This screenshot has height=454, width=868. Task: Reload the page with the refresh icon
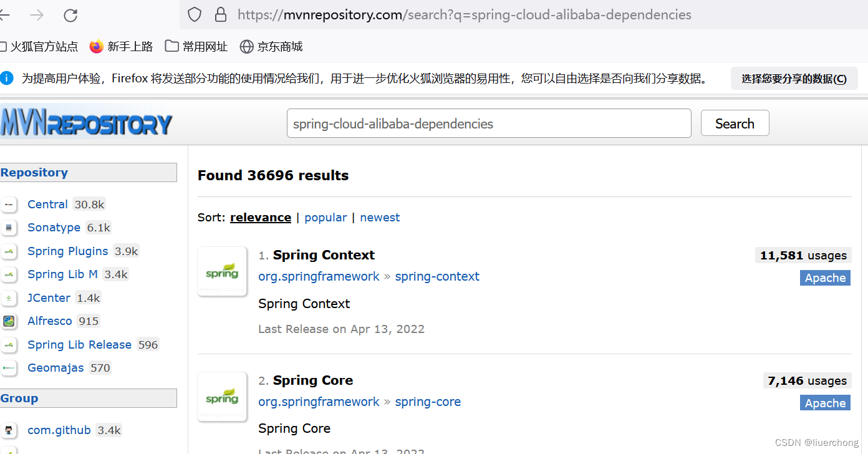(x=70, y=15)
